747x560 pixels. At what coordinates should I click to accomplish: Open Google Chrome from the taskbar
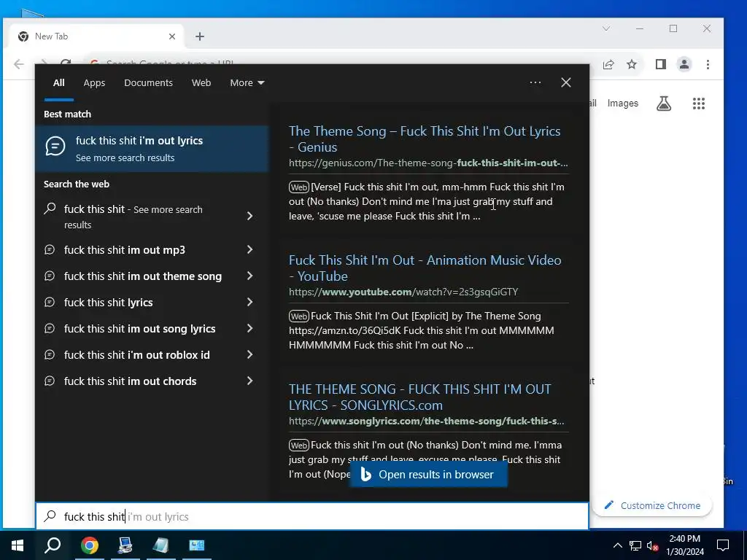[x=89, y=545]
